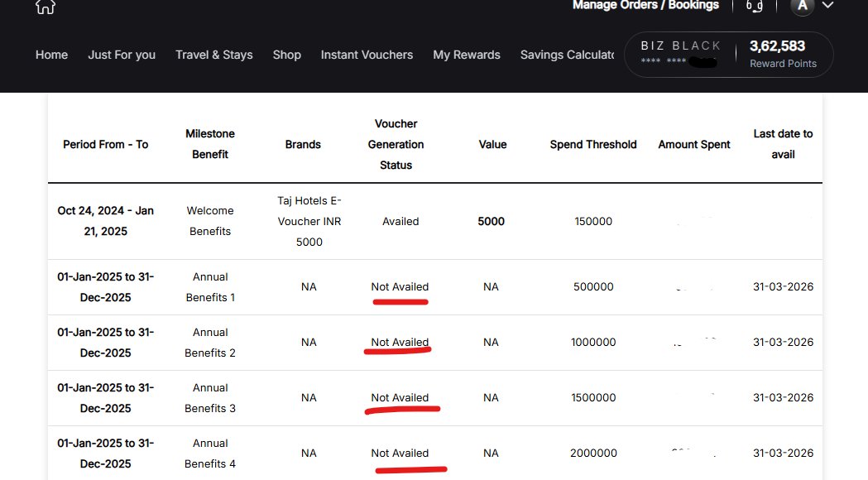The image size is (868, 480).
Task: Click last date 31-03-2026 for Annual Benefits 2
Action: pos(784,342)
